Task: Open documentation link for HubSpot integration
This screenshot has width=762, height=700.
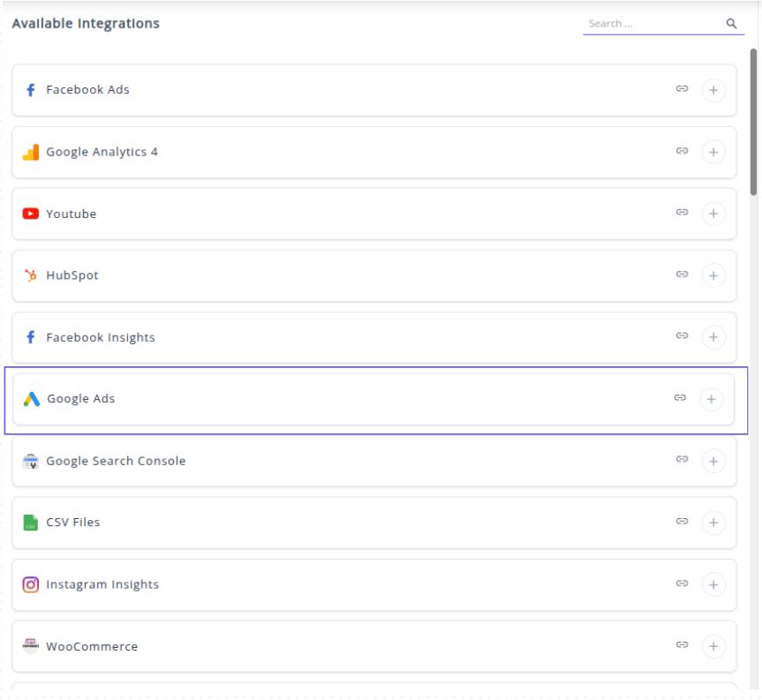Action: [x=682, y=275]
